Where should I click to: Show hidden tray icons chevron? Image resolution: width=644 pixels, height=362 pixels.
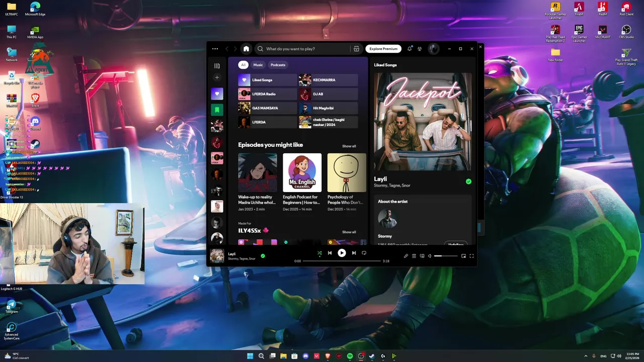(x=586, y=356)
